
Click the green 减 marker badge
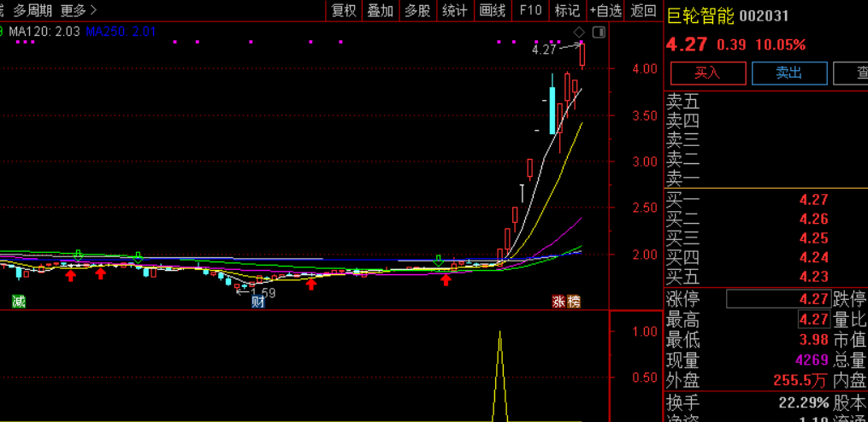point(19,302)
